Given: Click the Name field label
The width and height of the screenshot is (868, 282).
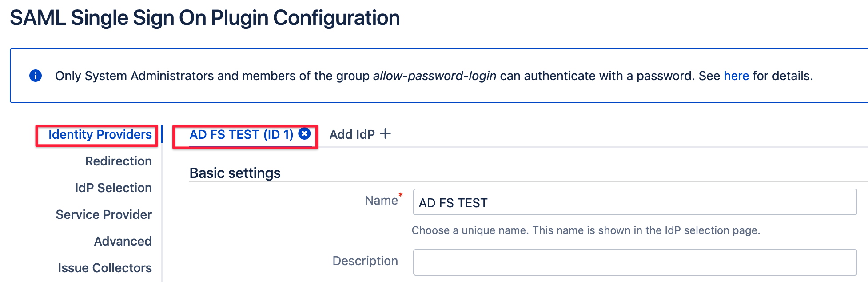Looking at the screenshot, I should pos(381,201).
